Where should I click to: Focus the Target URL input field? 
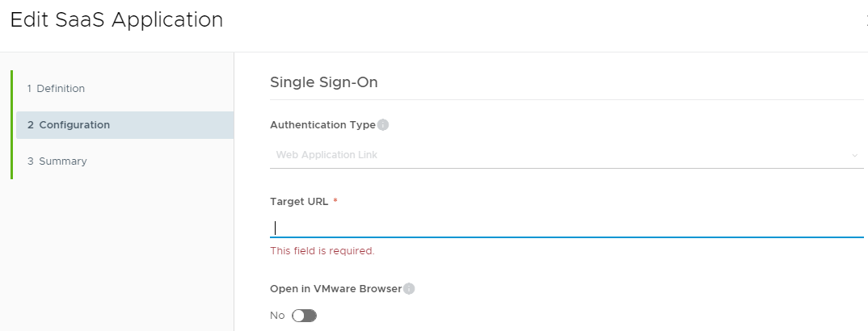pyautogui.click(x=566, y=228)
